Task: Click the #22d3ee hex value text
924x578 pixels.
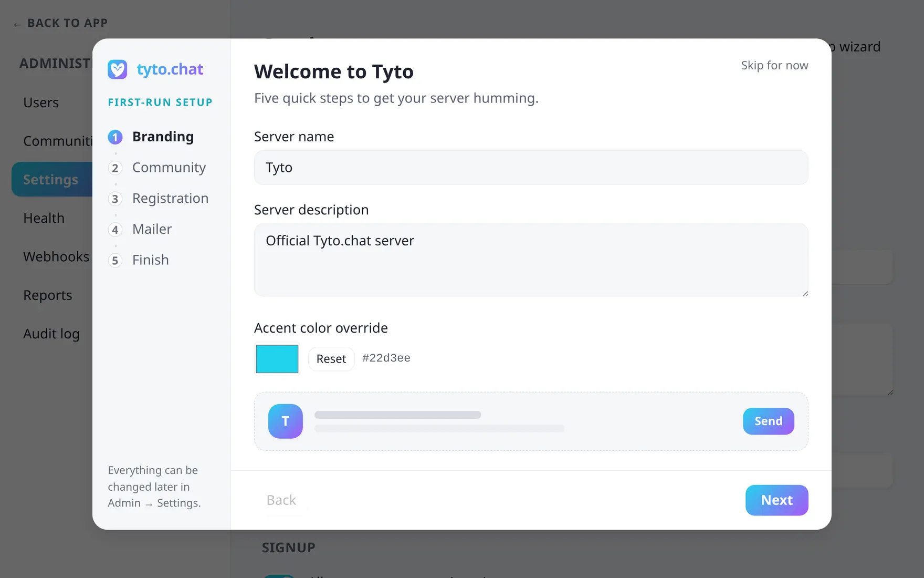Action: 386,358
